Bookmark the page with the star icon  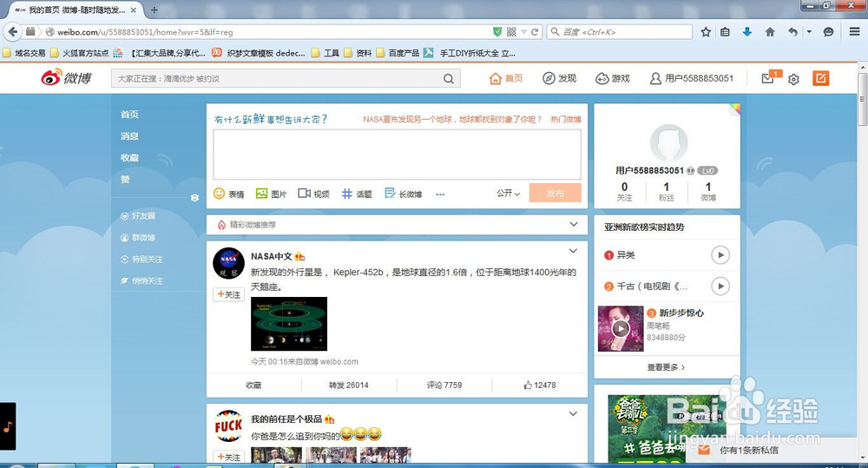(705, 32)
